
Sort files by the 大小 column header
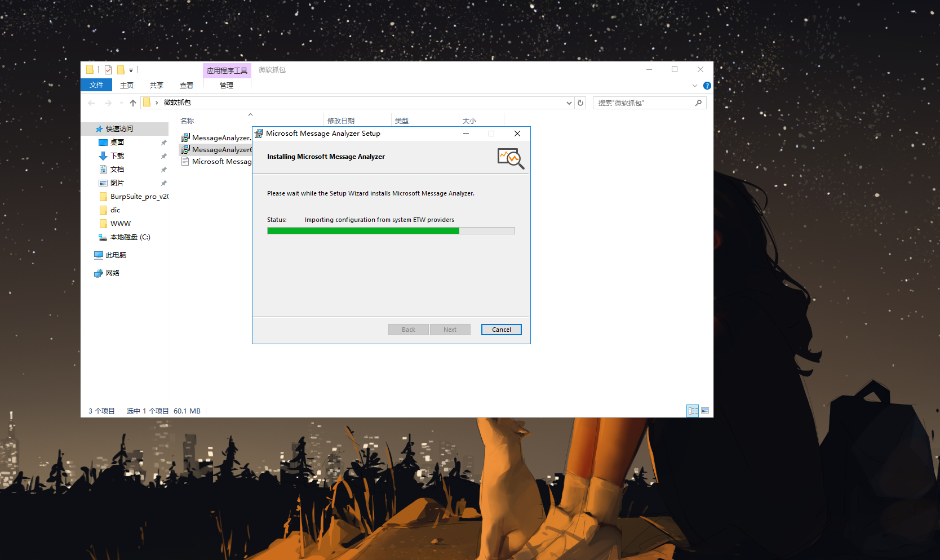pos(469,121)
